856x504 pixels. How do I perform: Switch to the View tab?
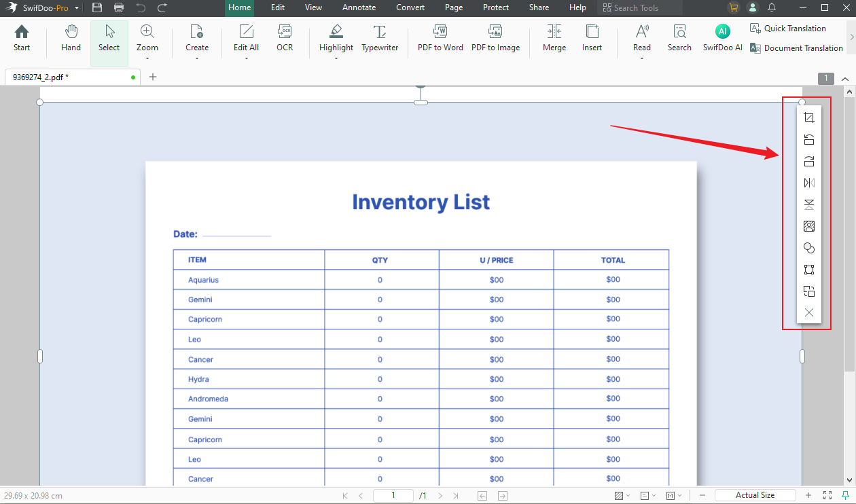click(313, 7)
